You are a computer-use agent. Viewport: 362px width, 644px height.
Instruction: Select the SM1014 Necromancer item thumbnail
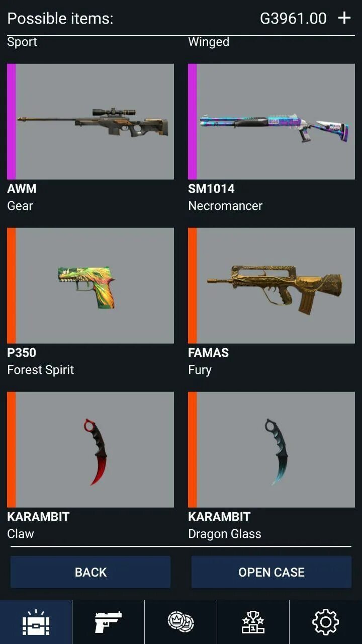pos(271,122)
